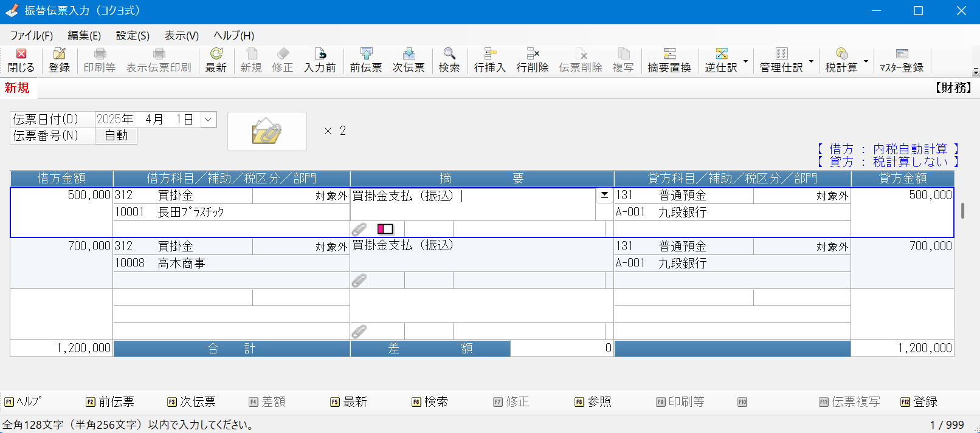Click paperclip icon in the empty third row
The height and width of the screenshot is (433, 980).
pos(359,331)
